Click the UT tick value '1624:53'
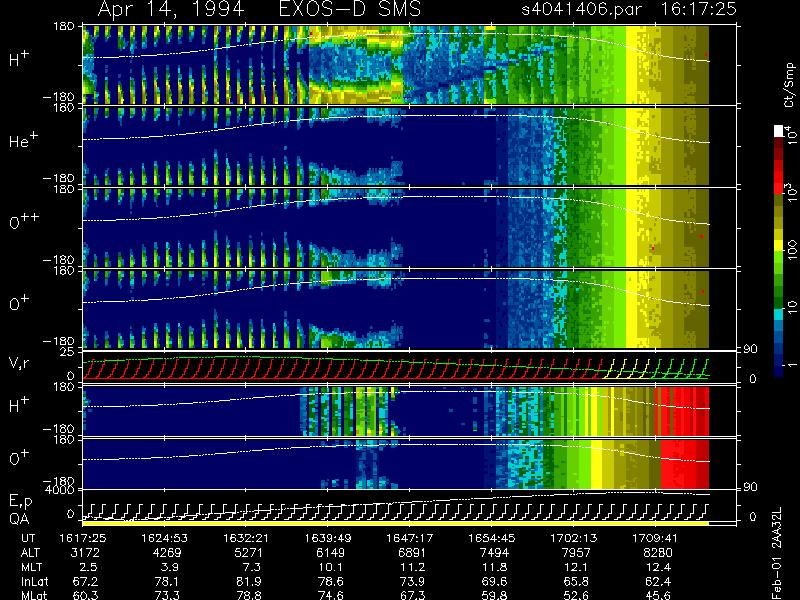This screenshot has height=600, width=800. click(x=164, y=538)
